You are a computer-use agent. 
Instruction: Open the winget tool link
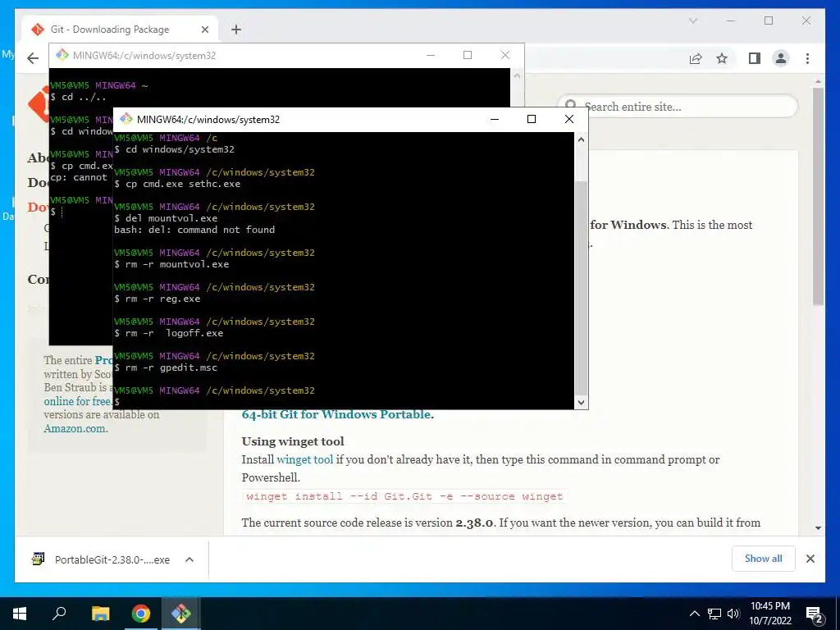coord(305,459)
